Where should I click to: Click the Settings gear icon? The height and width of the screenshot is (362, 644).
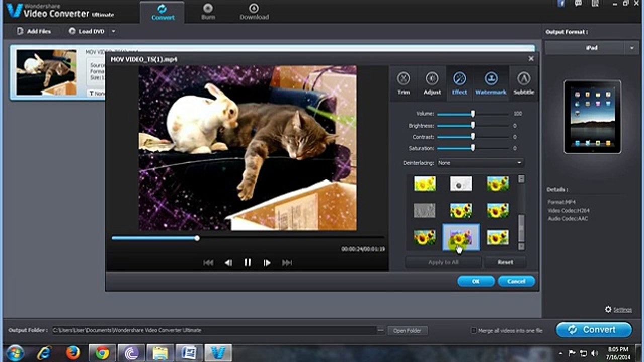coord(608,310)
